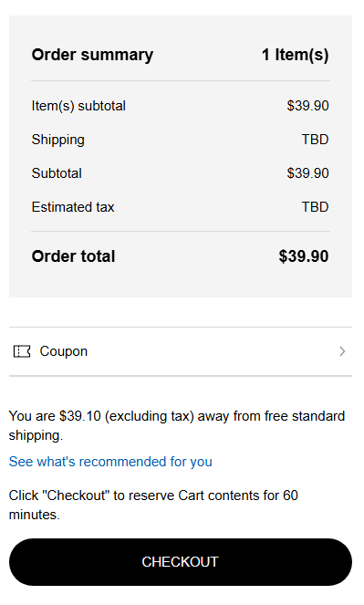Click the bold Order total label
This screenshot has height=605, width=364.
point(73,256)
